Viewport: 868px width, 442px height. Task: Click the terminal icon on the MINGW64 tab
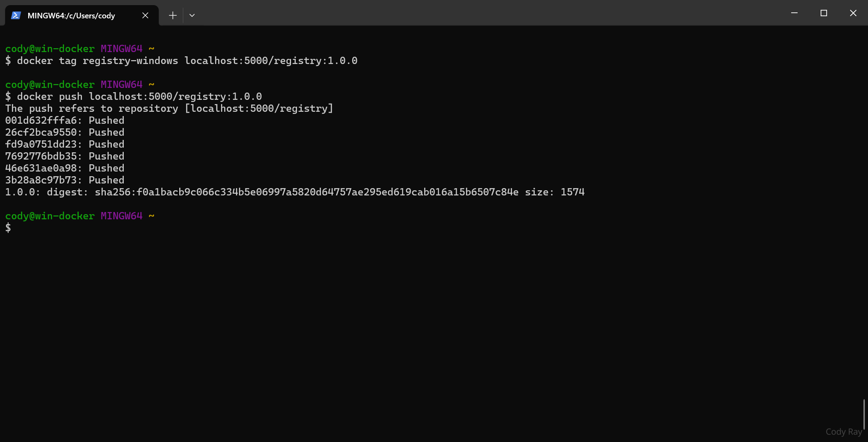16,15
